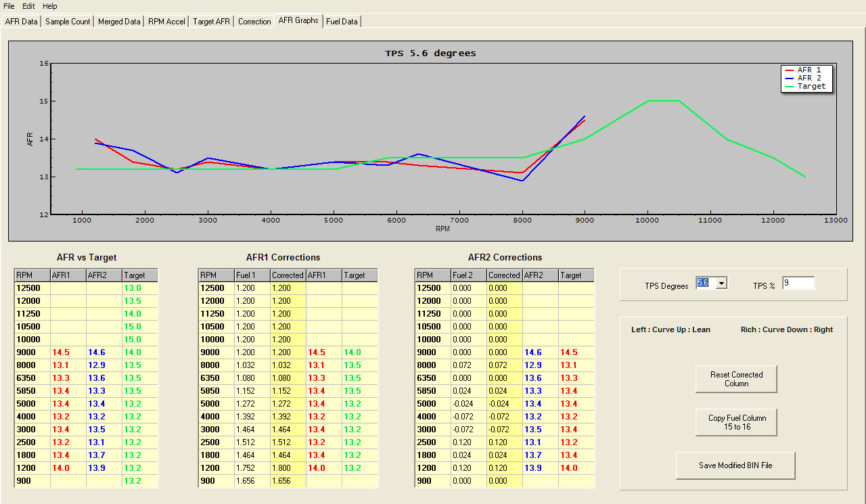
Task: Select the Correction tab
Action: pyautogui.click(x=254, y=21)
